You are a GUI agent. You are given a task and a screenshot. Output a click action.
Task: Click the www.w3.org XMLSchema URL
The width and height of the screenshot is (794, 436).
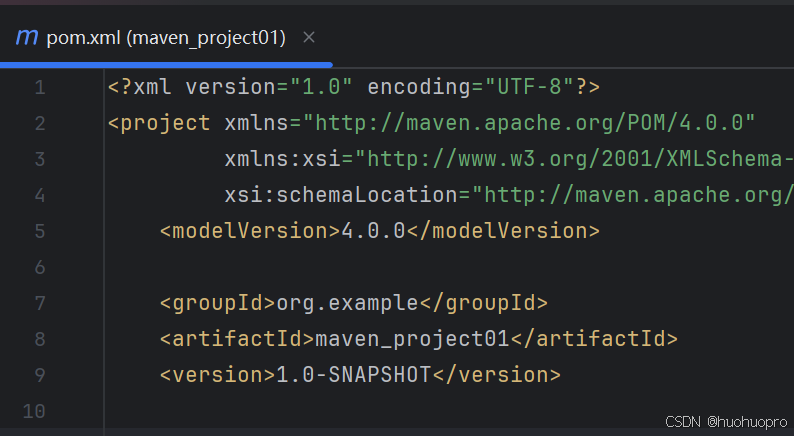pos(580,159)
